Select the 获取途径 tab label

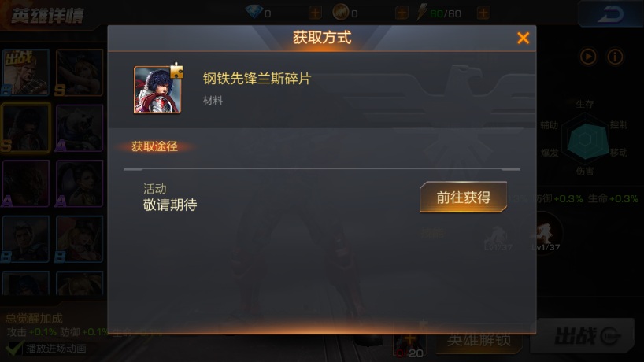tap(154, 146)
